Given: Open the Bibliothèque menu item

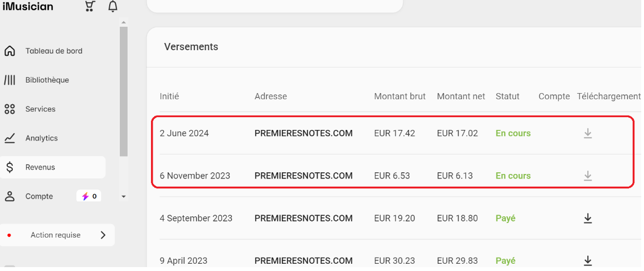Looking at the screenshot, I should [x=47, y=80].
